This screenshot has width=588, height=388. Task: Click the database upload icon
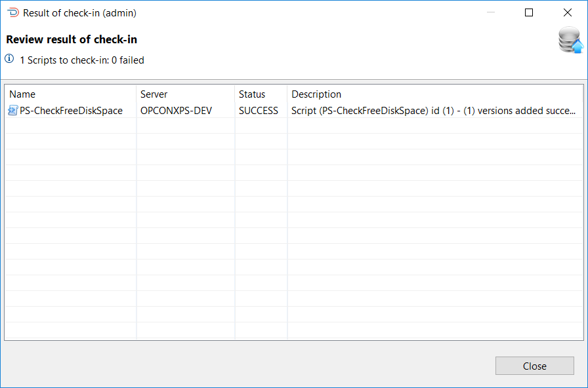(x=571, y=40)
